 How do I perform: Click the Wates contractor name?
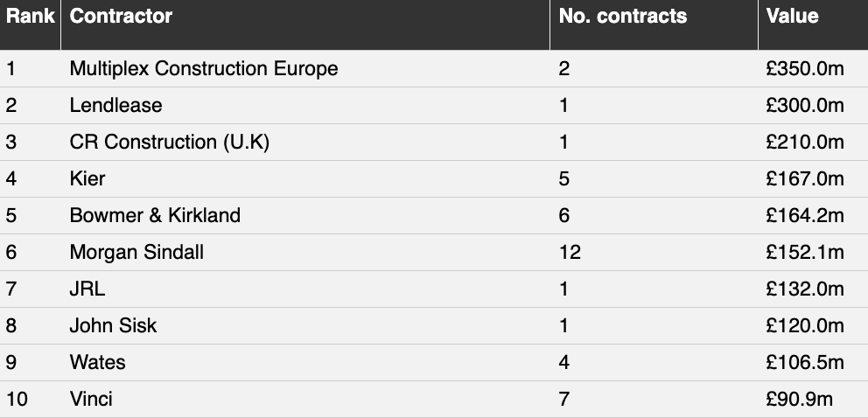pyautogui.click(x=97, y=362)
